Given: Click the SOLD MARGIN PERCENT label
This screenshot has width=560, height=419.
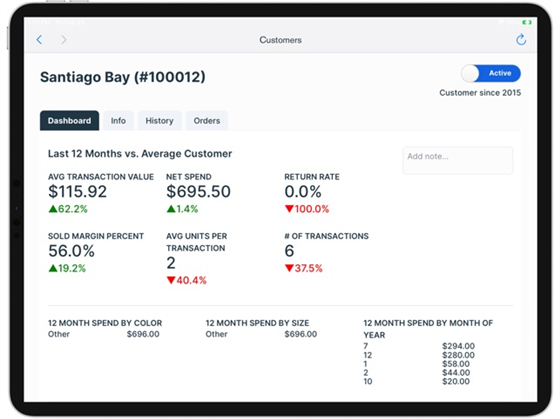Looking at the screenshot, I should pyautogui.click(x=96, y=236).
